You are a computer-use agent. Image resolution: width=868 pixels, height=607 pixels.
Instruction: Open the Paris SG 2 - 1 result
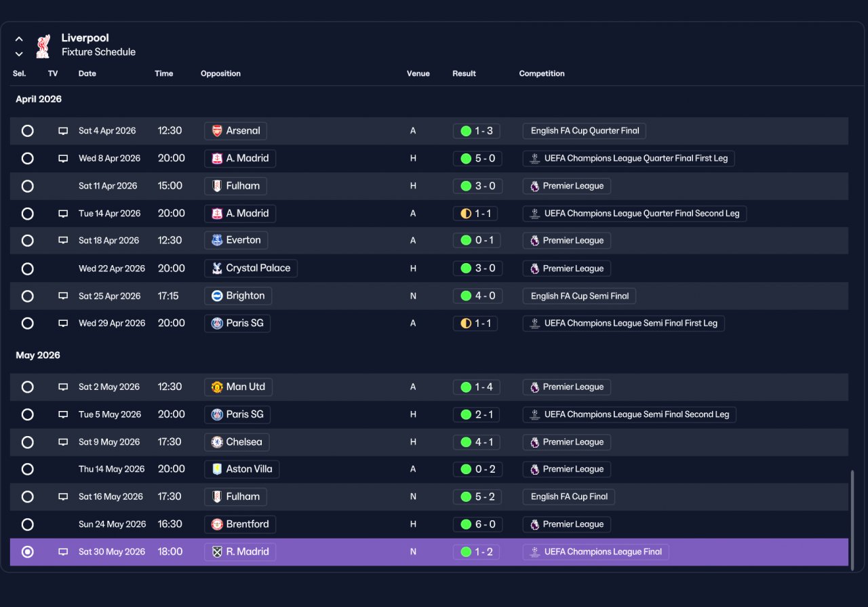[x=475, y=414]
